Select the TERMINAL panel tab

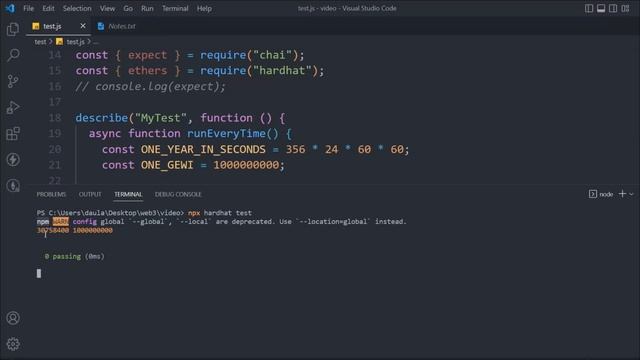click(x=128, y=194)
